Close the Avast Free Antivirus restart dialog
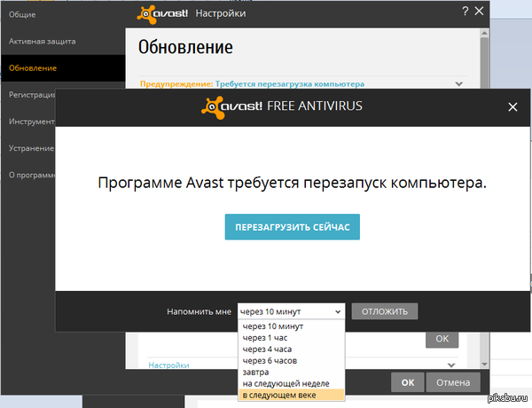The height and width of the screenshot is (408, 532). [x=512, y=107]
